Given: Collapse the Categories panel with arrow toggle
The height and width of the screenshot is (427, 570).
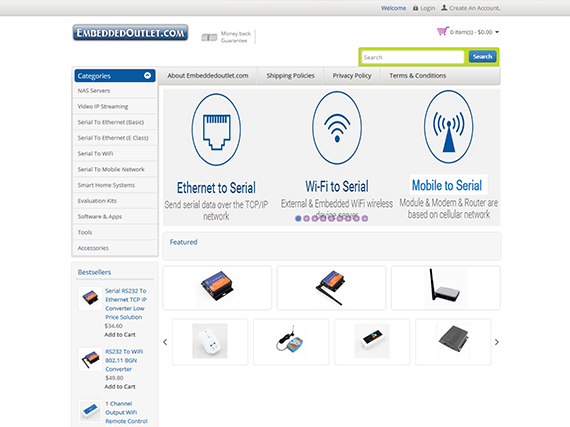Looking at the screenshot, I should coord(147,75).
